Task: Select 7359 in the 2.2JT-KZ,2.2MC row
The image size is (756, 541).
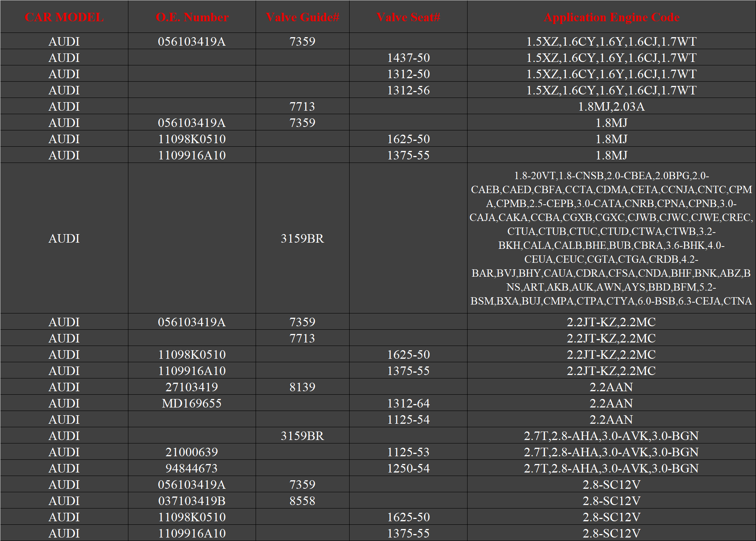Action: [x=302, y=322]
